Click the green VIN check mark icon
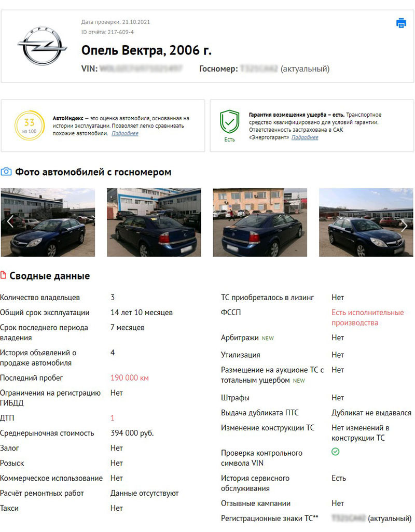 tap(335, 452)
